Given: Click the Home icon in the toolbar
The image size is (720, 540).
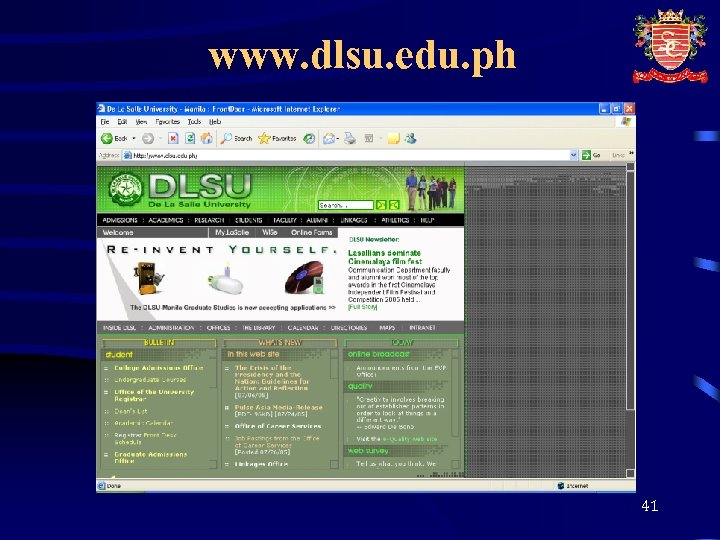Looking at the screenshot, I should tap(207, 138).
